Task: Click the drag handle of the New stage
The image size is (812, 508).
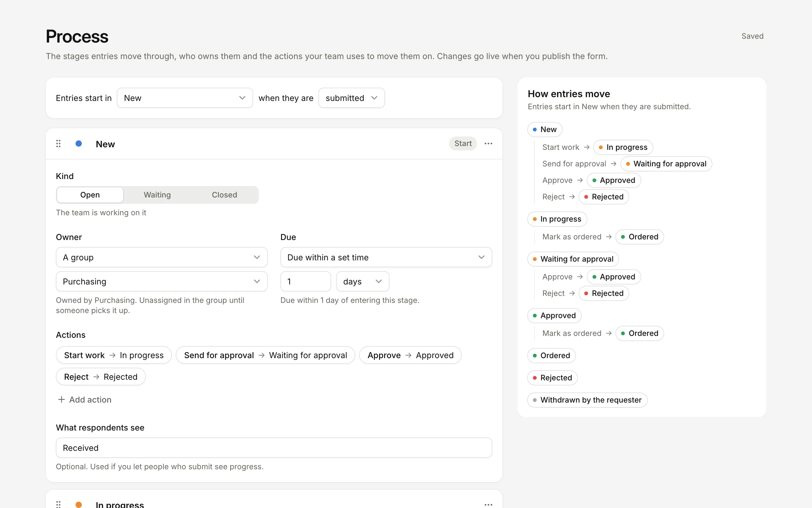Action: point(58,144)
